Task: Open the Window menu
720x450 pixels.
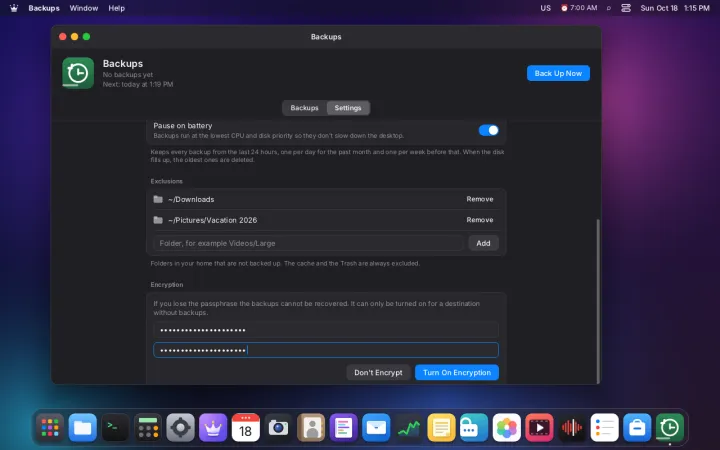Action: click(x=84, y=8)
